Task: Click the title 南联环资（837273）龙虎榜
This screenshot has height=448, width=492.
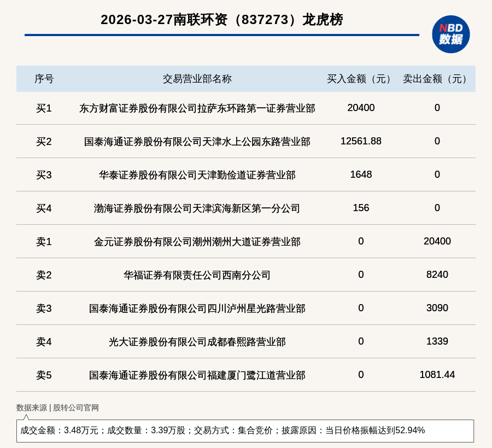Action: point(221,20)
